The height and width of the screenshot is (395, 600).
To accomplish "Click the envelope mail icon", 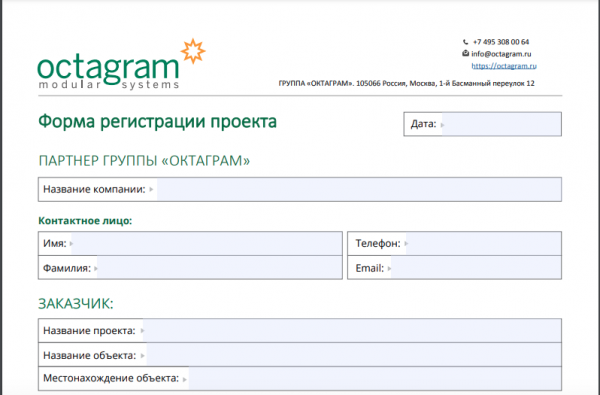I will (x=465, y=54).
